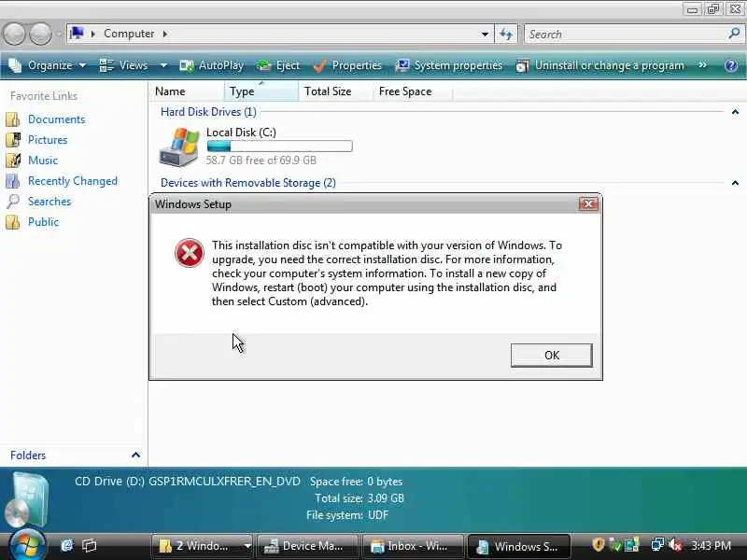Click the network tray icon
Viewport: 747px width, 560px height.
point(657,545)
